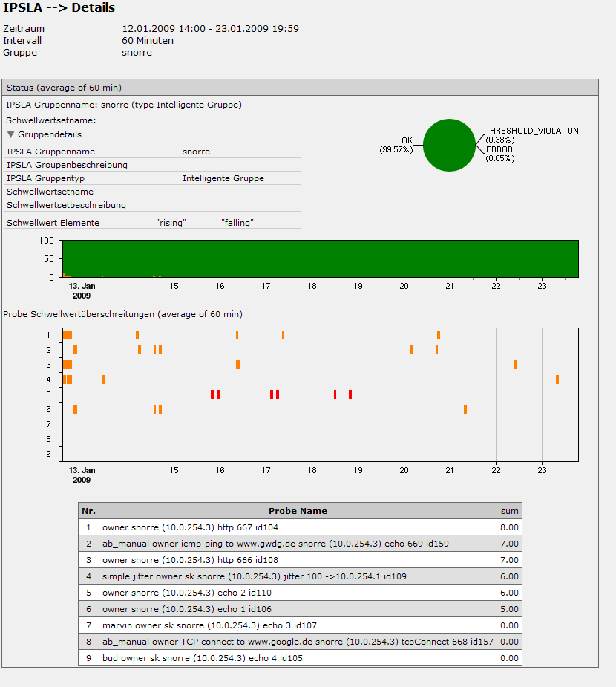Click the green status bar chart area
The height and width of the screenshot is (687, 616).
click(x=319, y=258)
